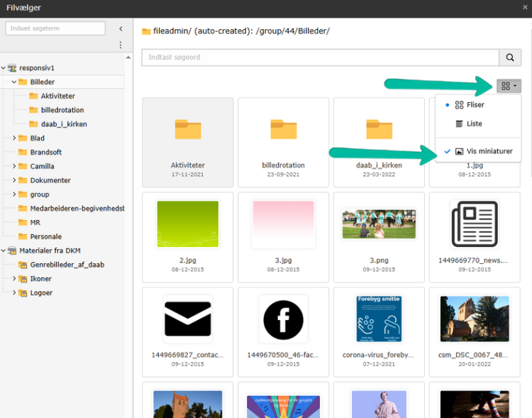Click the magnifier search button
The width and height of the screenshot is (532, 418).
click(509, 57)
